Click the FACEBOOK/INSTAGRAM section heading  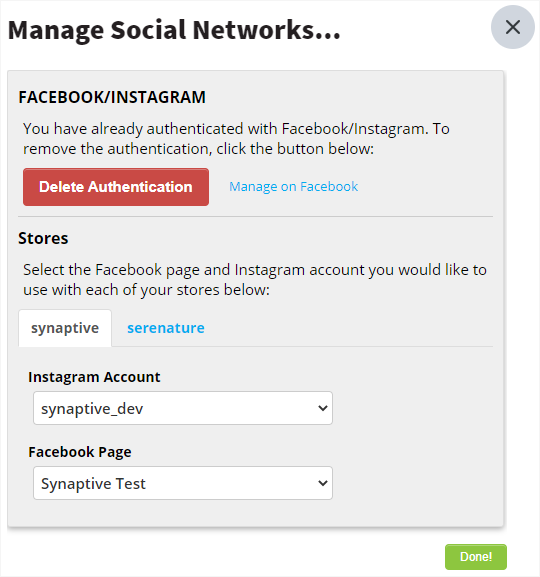tap(112, 97)
